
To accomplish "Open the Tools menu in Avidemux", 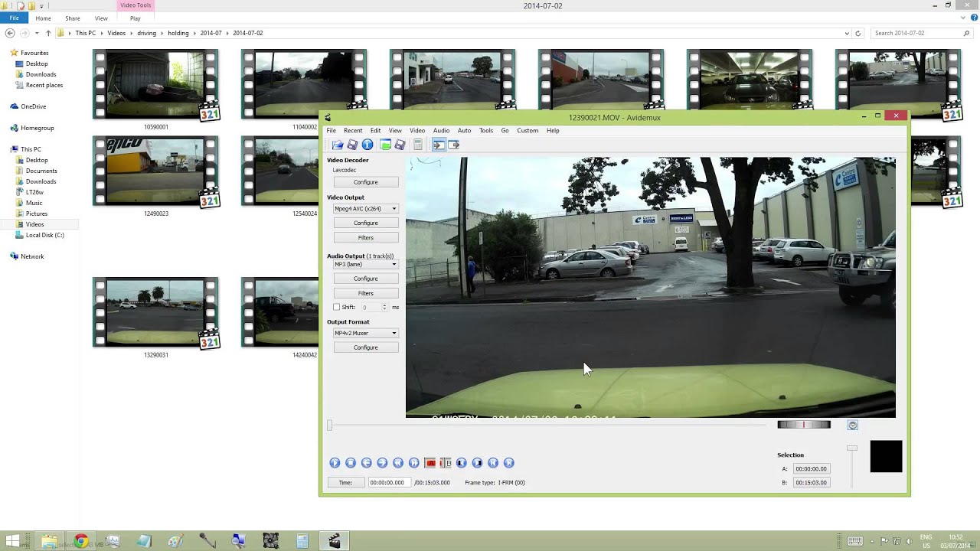I will [x=486, y=131].
